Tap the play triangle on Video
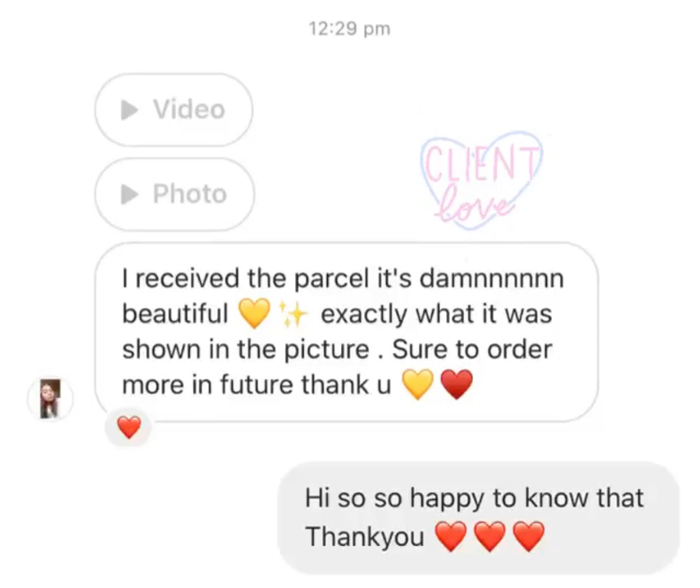 (129, 110)
